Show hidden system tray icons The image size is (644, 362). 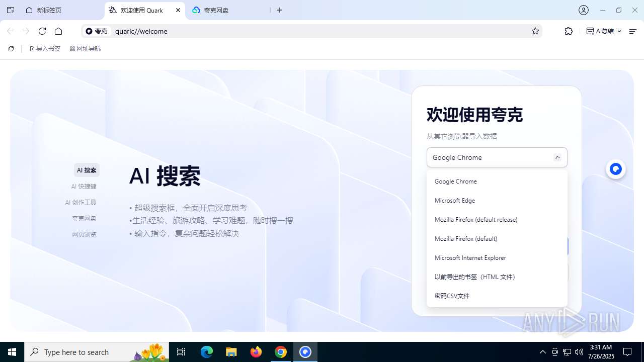click(542, 352)
